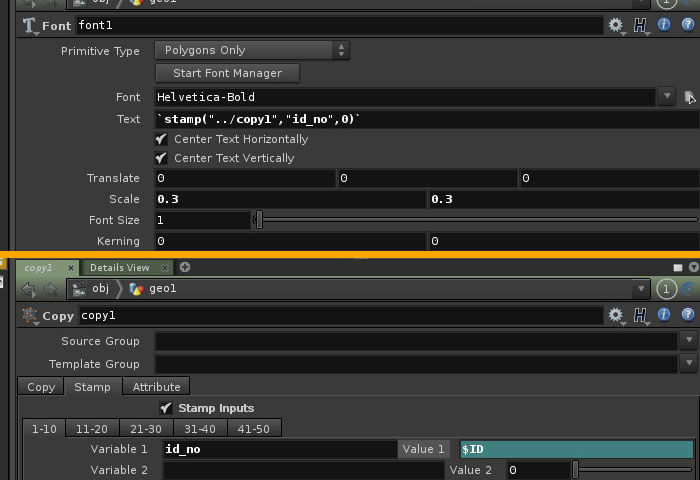
Task: Toggle the Stamp Inputs checkbox
Action: (165, 408)
